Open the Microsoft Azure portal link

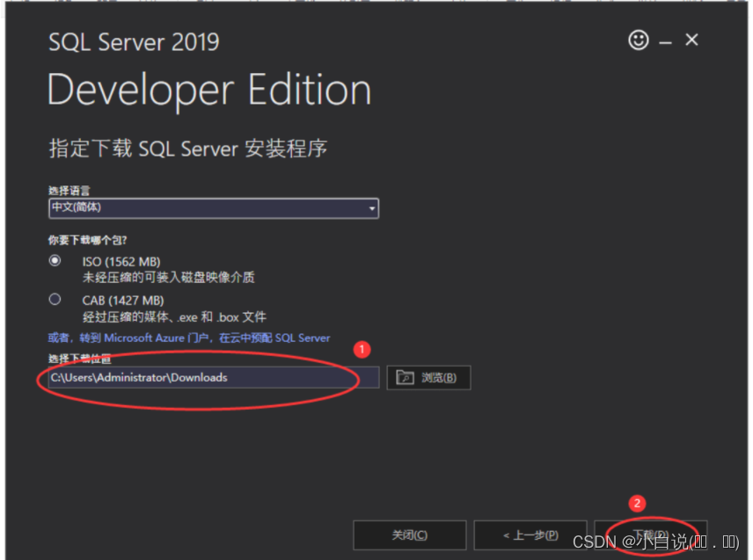click(x=189, y=338)
